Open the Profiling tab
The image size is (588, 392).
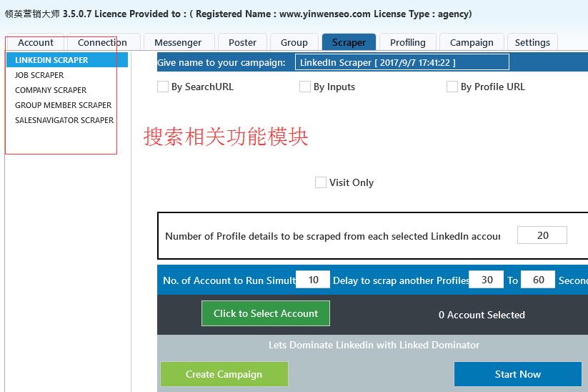coord(408,42)
